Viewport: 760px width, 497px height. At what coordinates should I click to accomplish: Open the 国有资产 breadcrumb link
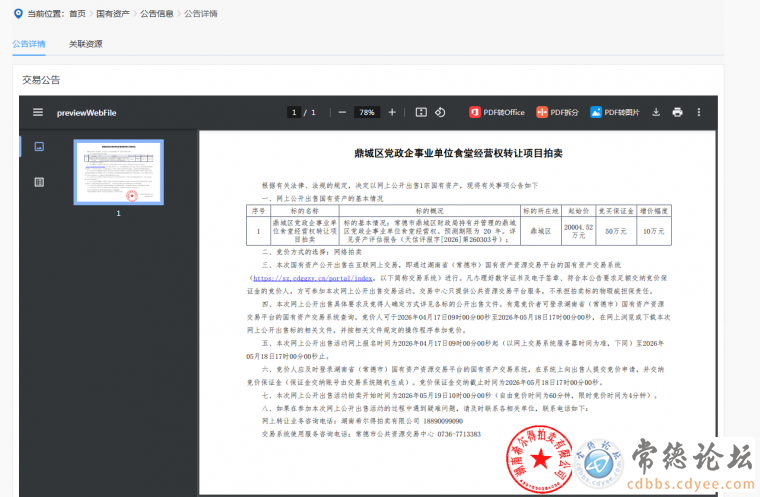coord(110,14)
